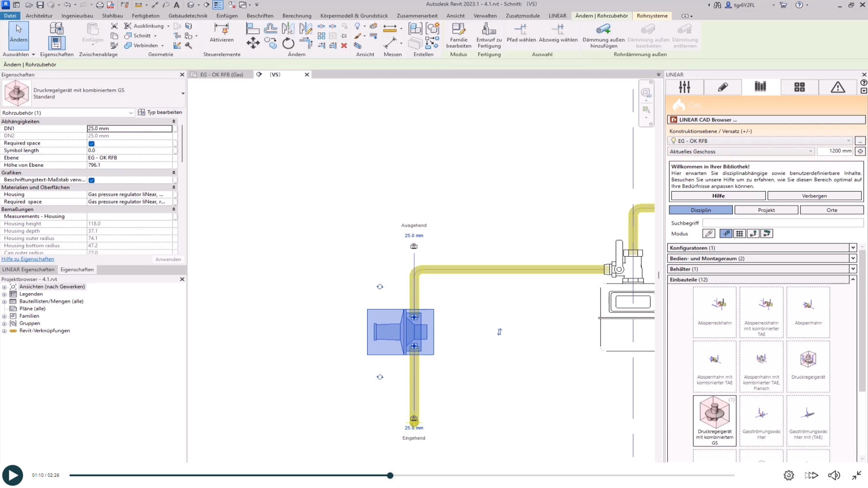Click the Abzweig wählen icon

click(x=558, y=29)
